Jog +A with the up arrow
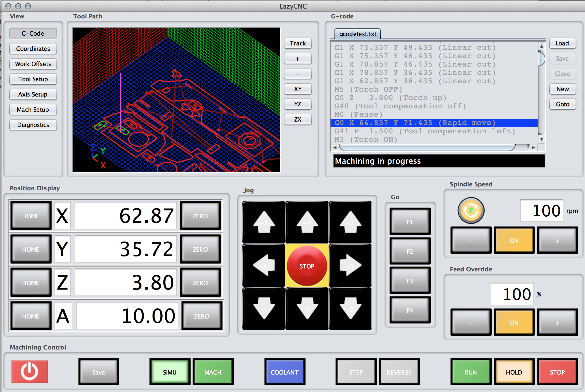585x392 pixels. tap(264, 222)
